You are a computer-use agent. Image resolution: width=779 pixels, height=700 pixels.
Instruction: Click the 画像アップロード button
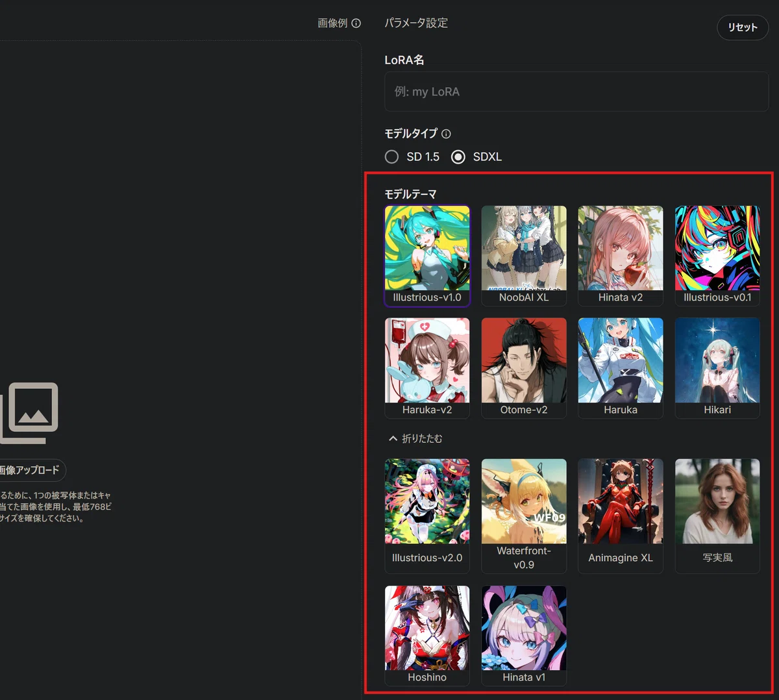30,470
